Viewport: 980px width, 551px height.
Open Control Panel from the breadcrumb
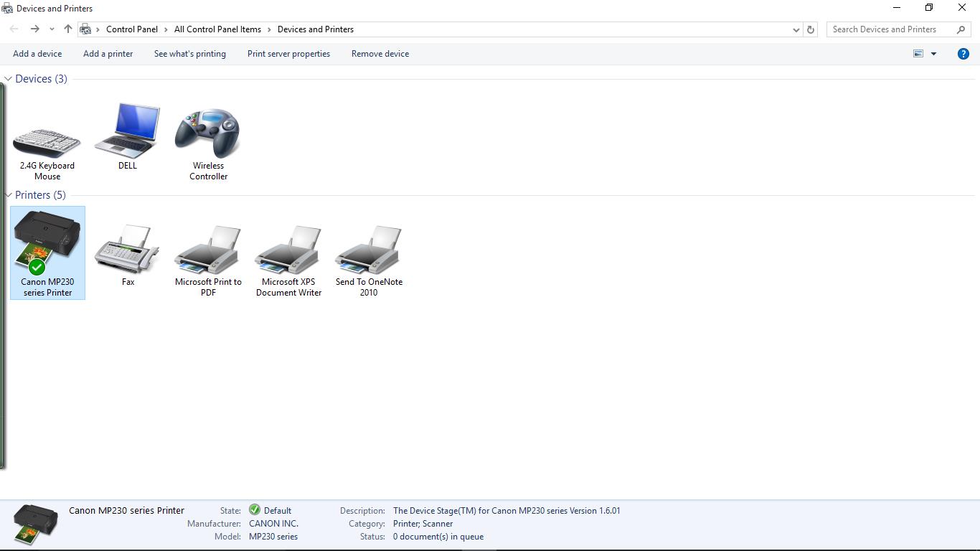132,29
